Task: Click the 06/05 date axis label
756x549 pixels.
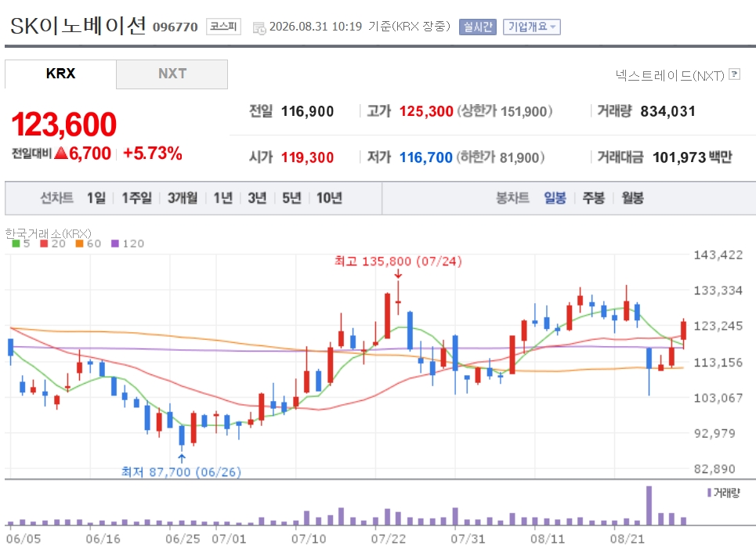Action: [24, 538]
